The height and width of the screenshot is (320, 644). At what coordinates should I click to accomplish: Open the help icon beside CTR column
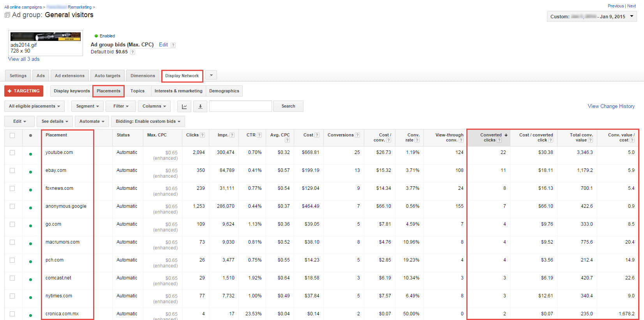click(259, 135)
